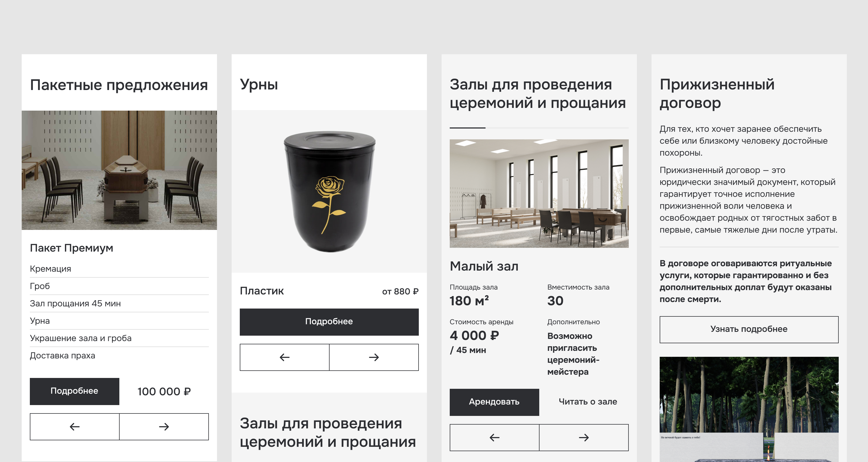Open the Читать о зале link
The height and width of the screenshot is (462, 868).
coord(588,402)
